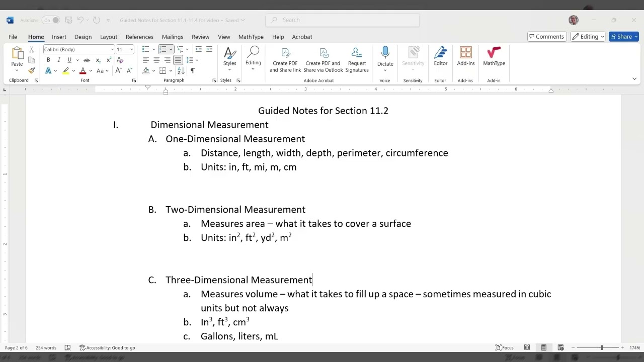Open the Paragraph dialog launcher

214,80
